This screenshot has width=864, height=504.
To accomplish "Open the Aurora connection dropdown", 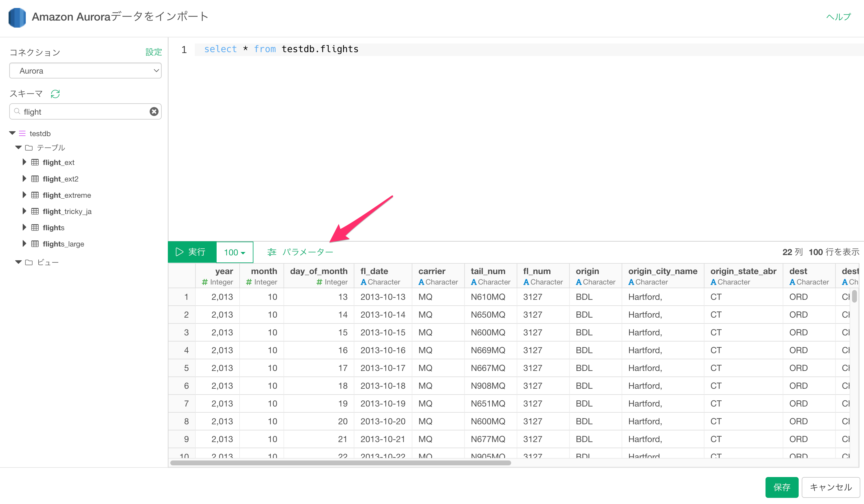I will coord(85,71).
